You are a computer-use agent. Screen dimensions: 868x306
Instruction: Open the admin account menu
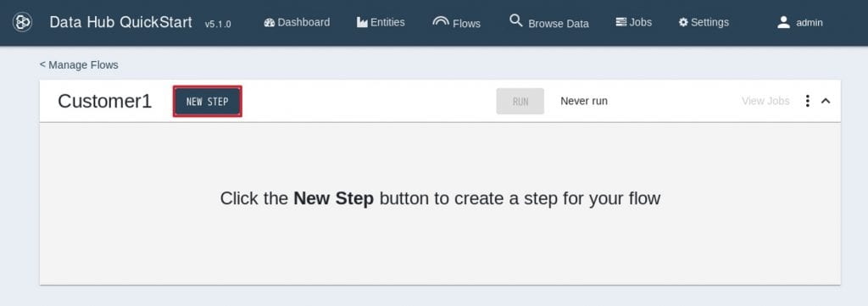click(x=800, y=23)
